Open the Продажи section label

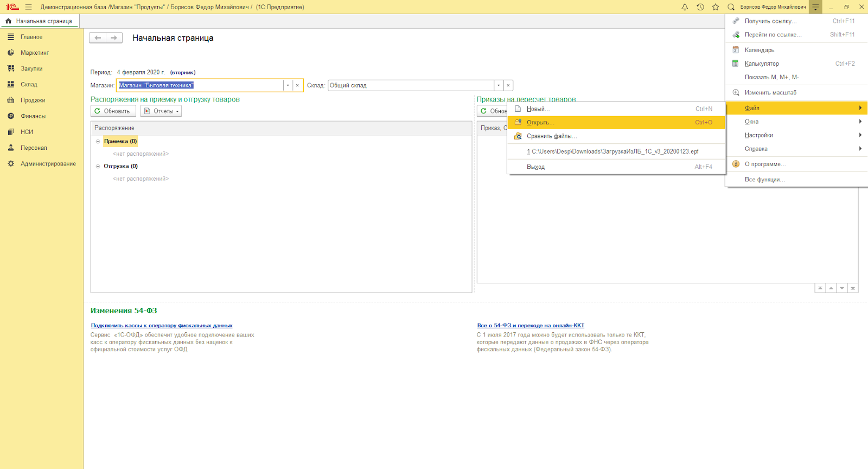point(33,100)
